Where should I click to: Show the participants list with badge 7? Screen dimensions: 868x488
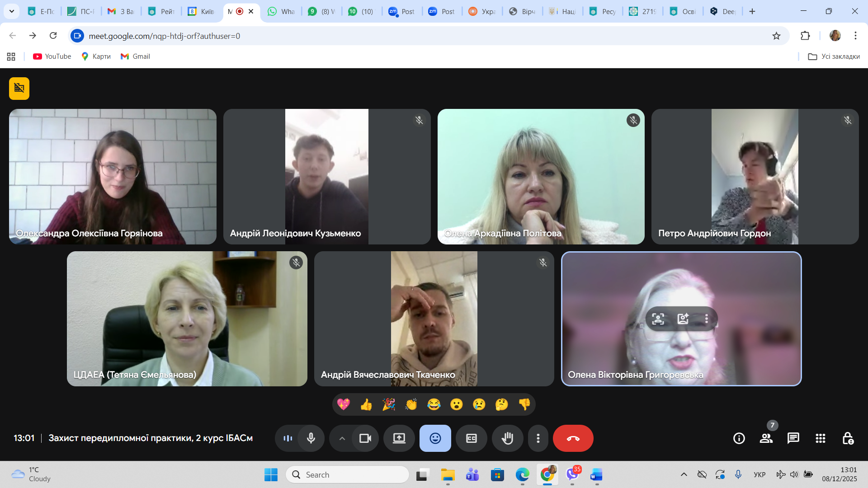click(x=766, y=438)
